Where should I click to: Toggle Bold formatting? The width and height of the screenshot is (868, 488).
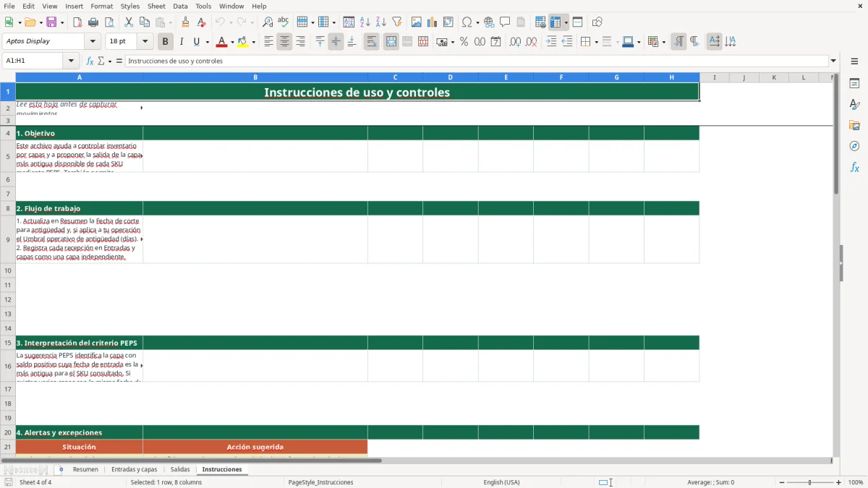tap(166, 42)
